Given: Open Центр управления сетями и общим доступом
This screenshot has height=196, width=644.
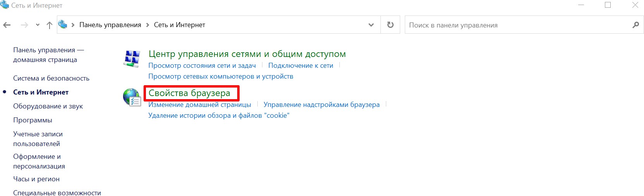Looking at the screenshot, I should tap(247, 54).
